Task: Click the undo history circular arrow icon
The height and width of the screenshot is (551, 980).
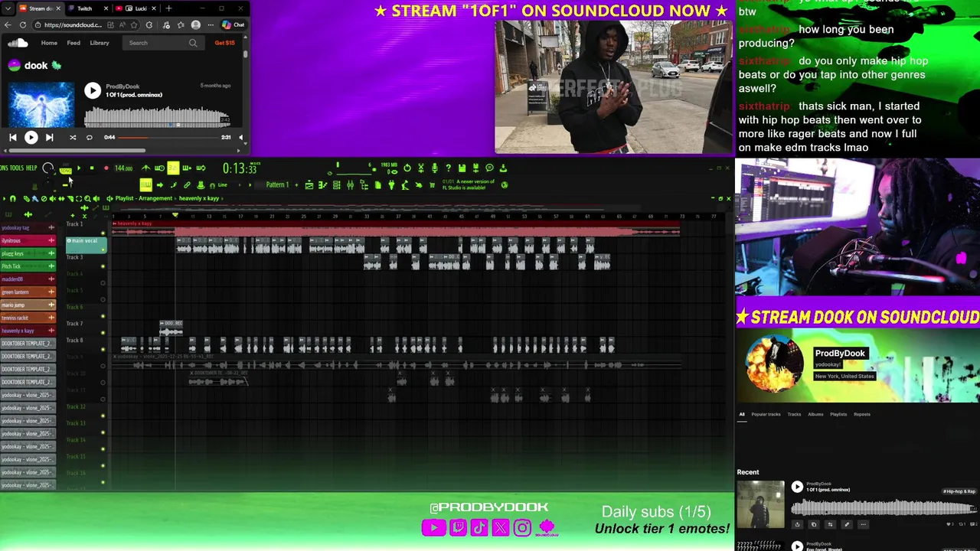Action: click(407, 168)
